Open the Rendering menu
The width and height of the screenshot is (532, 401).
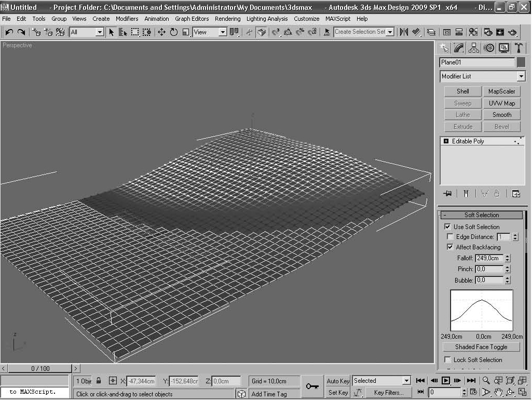pyautogui.click(x=227, y=19)
